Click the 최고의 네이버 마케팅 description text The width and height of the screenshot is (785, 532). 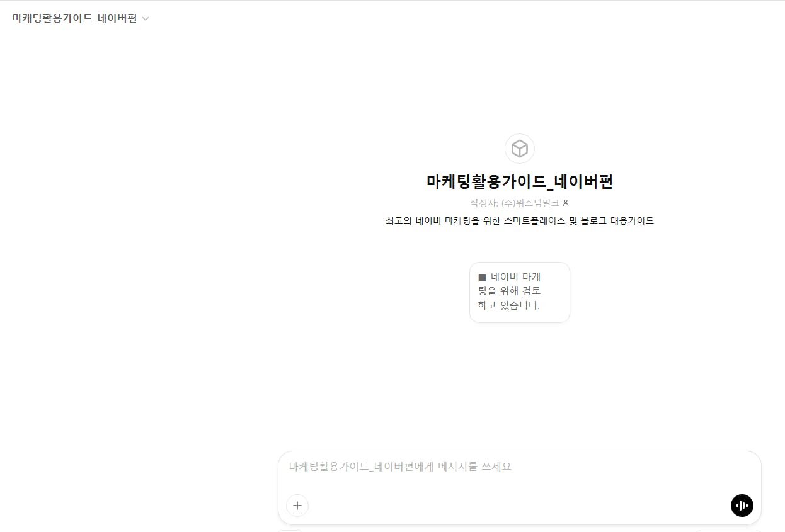point(520,220)
